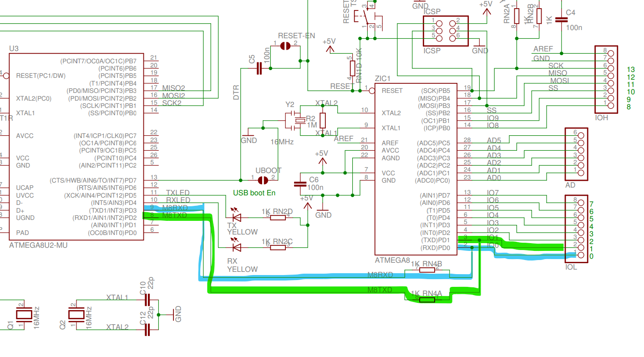Click M8TXD label beside U3 pin 8
The height and width of the screenshot is (357, 644).
point(174,215)
